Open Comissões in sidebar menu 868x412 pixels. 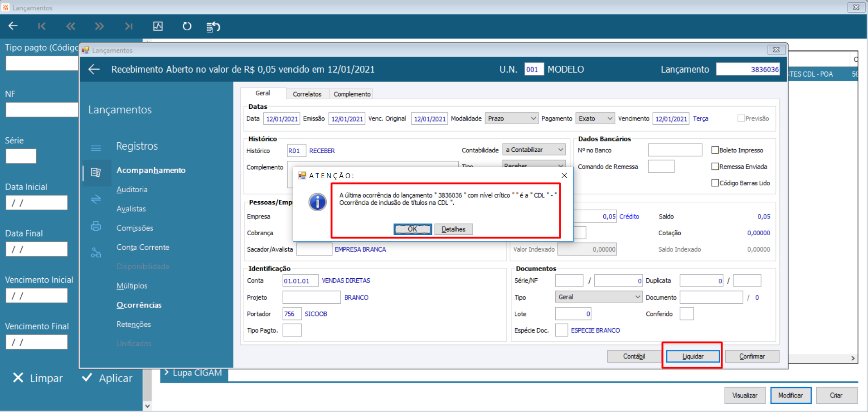(x=135, y=228)
